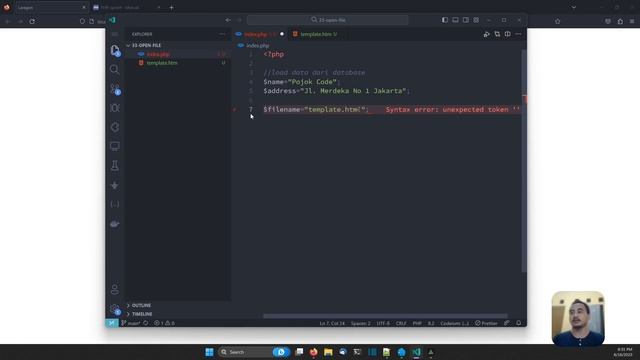Click the Run code icon in editor toolbar
Screen dimensions: 640x360
point(487,34)
